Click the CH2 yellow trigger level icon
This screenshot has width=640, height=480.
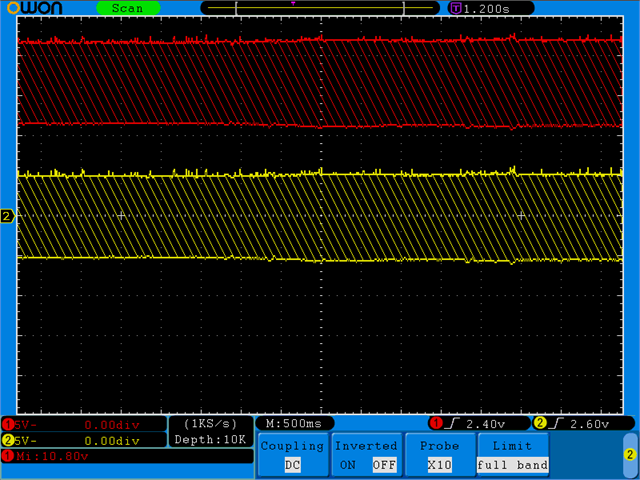pos(540,423)
